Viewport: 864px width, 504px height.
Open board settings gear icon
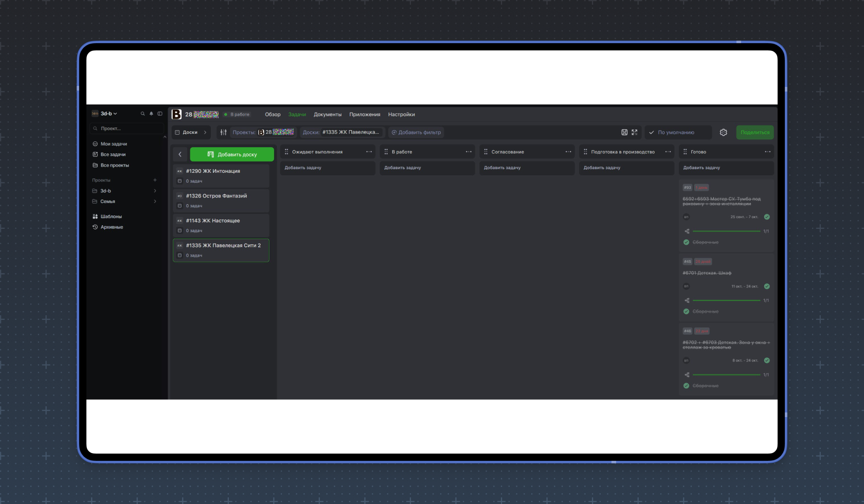(724, 132)
